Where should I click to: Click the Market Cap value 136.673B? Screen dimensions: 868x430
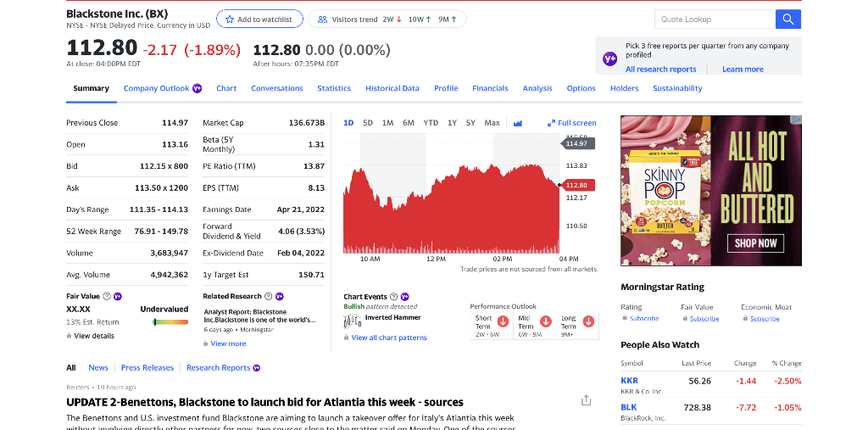click(x=307, y=123)
